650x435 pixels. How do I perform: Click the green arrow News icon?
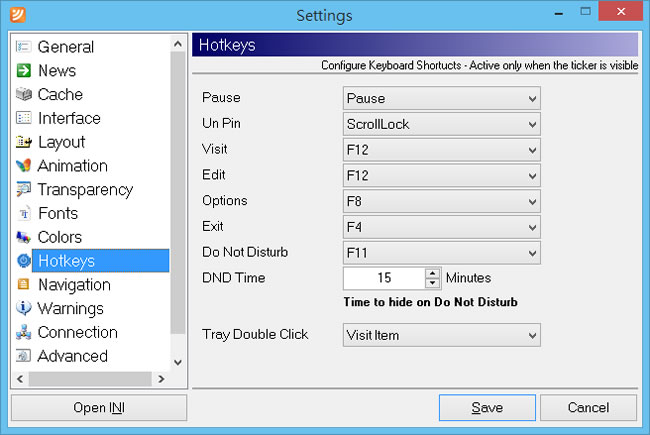click(24, 70)
